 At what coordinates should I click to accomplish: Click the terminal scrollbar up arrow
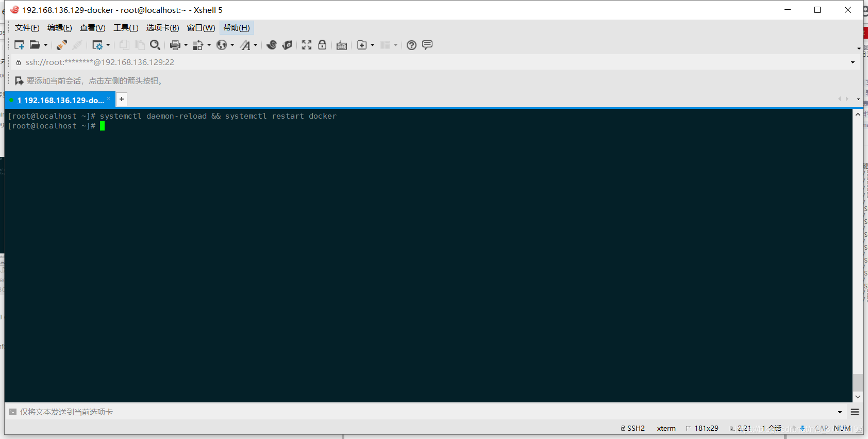[858, 114]
